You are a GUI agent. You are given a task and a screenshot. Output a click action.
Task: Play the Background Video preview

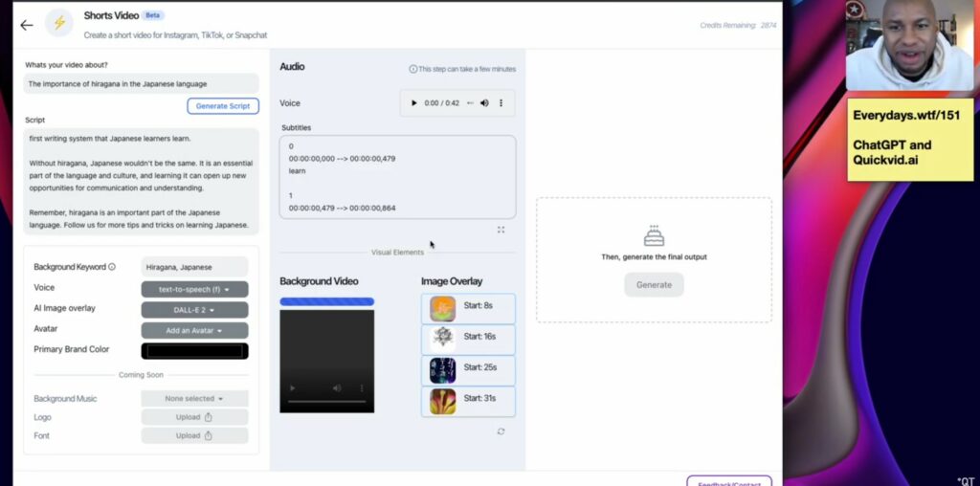[x=292, y=387]
